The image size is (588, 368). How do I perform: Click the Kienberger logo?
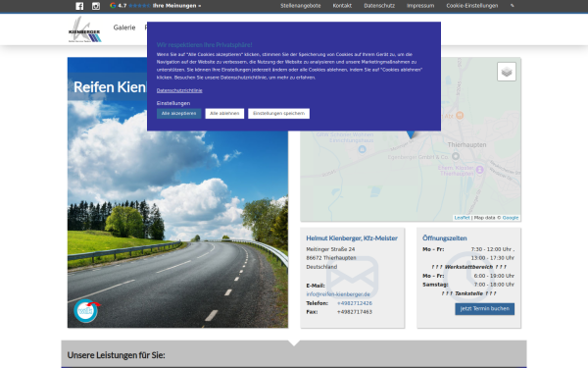click(84, 29)
